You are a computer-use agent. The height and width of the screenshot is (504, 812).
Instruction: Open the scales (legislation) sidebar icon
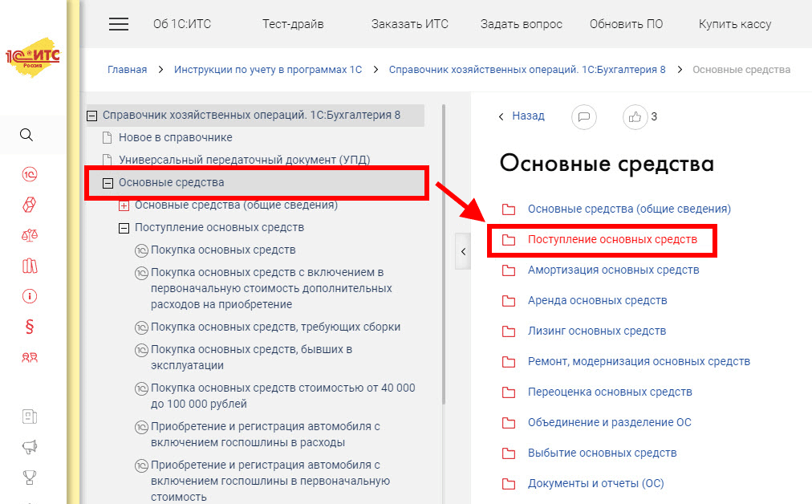[30, 235]
